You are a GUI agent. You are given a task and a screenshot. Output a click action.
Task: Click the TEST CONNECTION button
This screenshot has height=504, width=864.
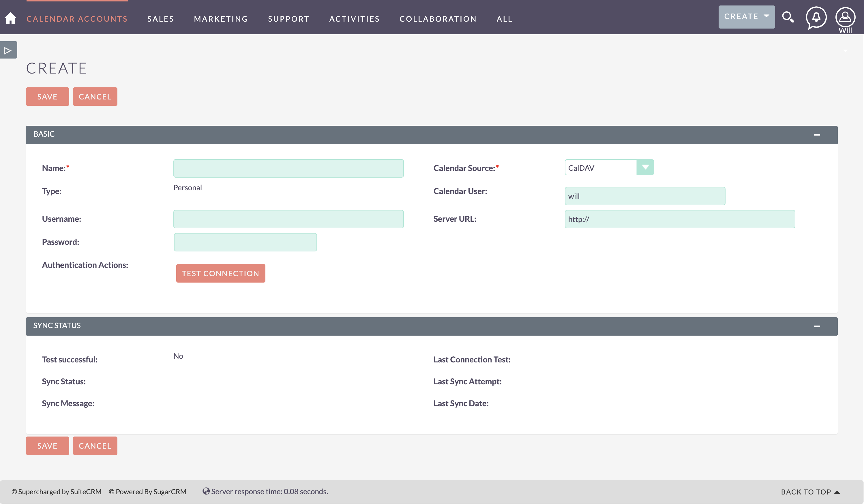pos(220,273)
